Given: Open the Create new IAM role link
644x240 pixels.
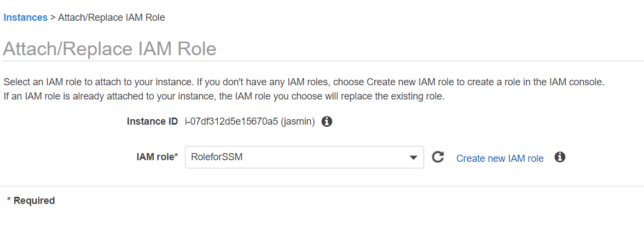Looking at the screenshot, I should tap(500, 159).
